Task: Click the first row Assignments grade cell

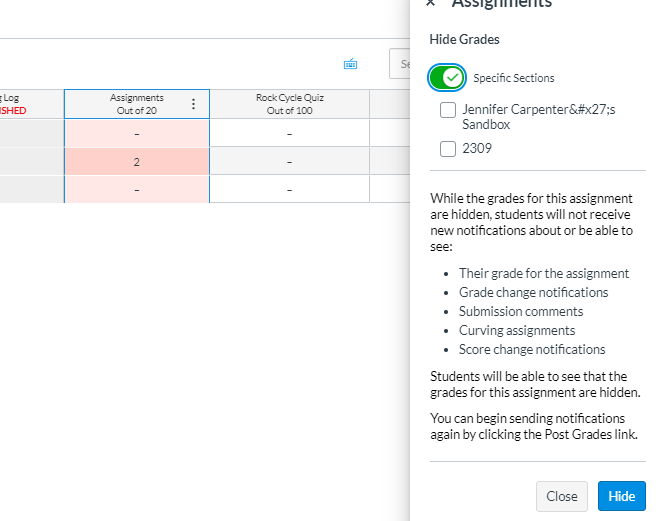Action: point(137,133)
